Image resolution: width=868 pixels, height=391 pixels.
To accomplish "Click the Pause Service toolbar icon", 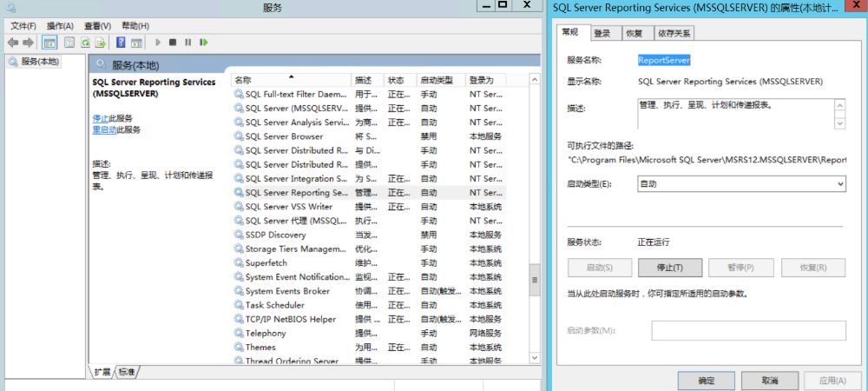I will pyautogui.click(x=187, y=42).
